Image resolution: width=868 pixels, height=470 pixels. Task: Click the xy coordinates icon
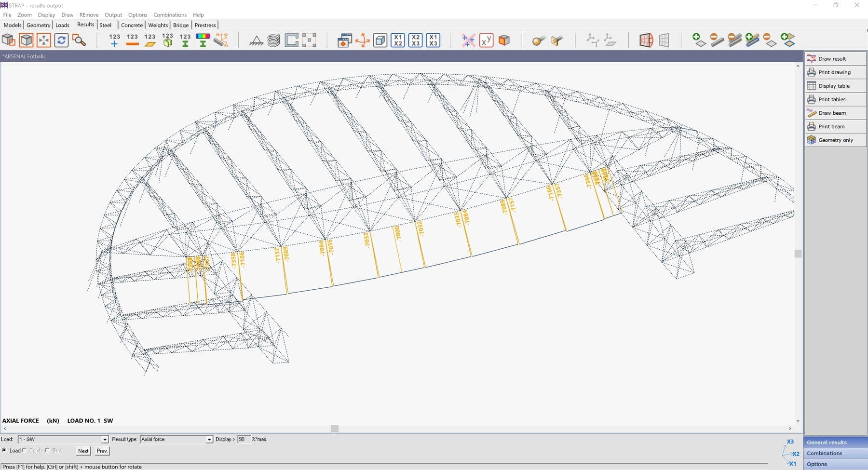(486, 40)
